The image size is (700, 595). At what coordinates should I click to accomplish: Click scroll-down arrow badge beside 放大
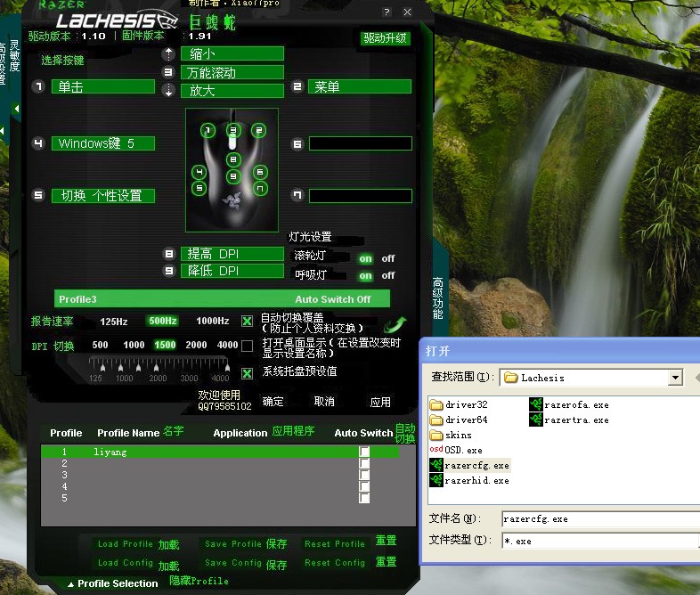tap(168, 91)
